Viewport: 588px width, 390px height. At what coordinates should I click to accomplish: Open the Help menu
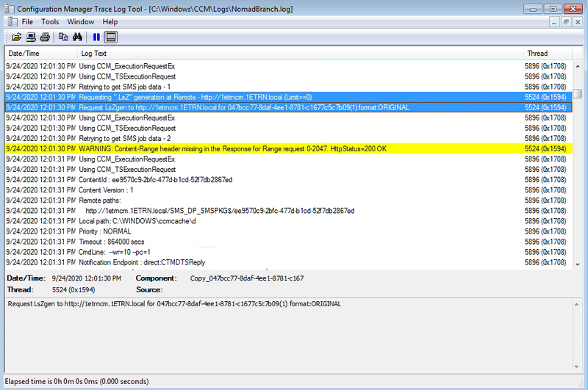[110, 22]
